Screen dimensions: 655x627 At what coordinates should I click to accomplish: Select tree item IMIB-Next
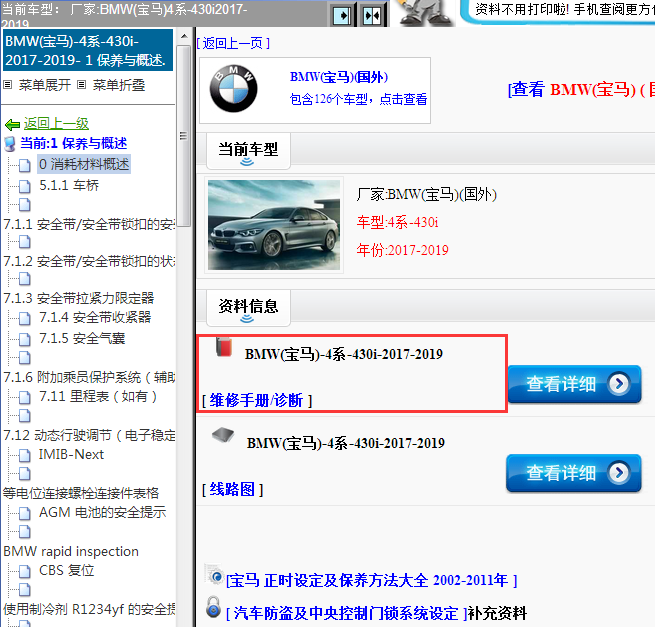[71, 454]
